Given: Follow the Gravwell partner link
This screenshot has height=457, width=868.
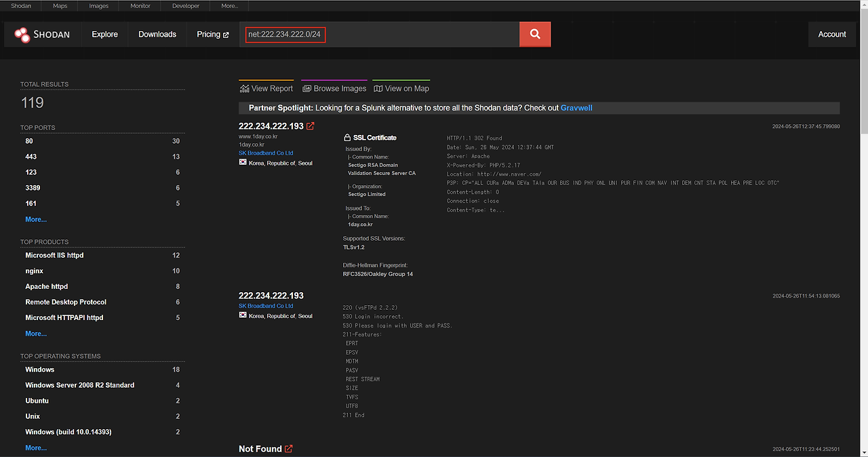Looking at the screenshot, I should click(x=576, y=108).
